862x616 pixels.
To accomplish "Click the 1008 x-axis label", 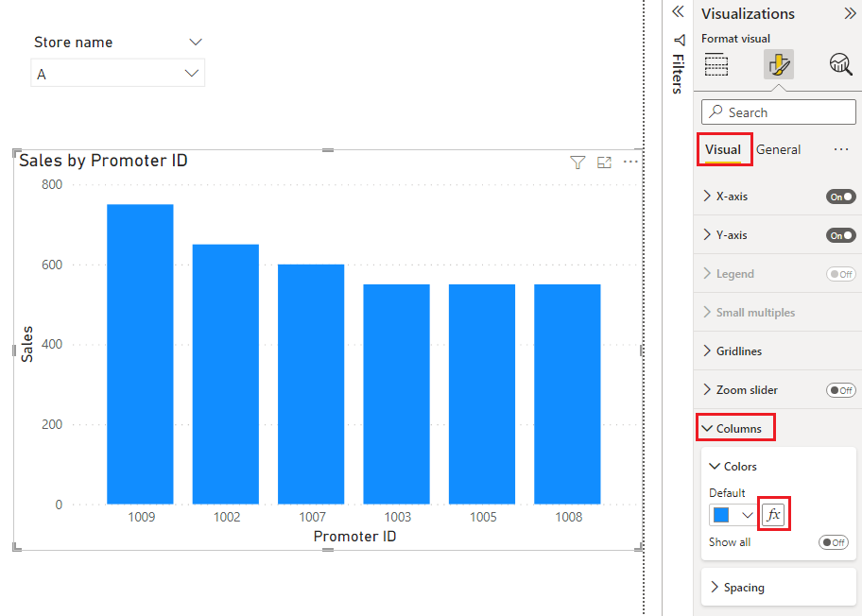I will pyautogui.click(x=568, y=517).
